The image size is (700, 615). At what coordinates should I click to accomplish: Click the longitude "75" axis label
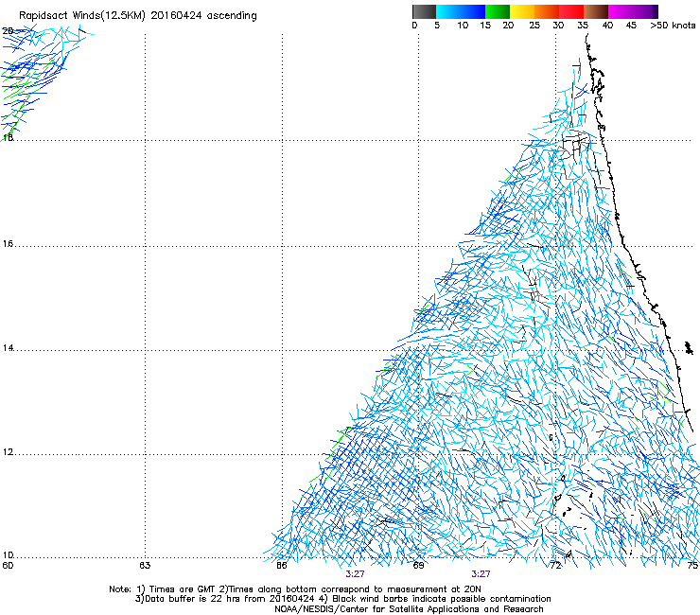[x=692, y=566]
